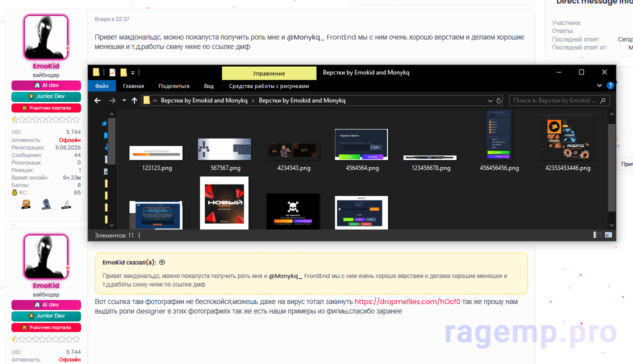The height and width of the screenshot is (364, 633).
Task: Click the second post's star rating
Action: coord(46,339)
